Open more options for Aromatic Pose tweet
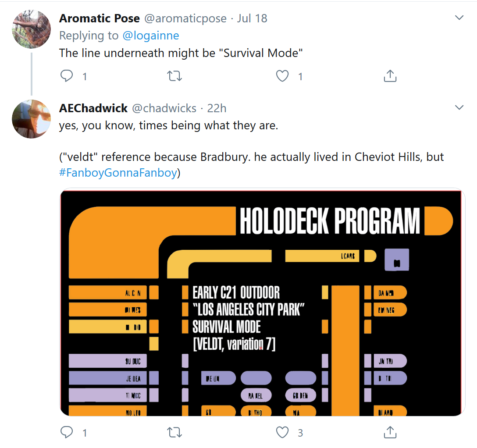 click(459, 18)
